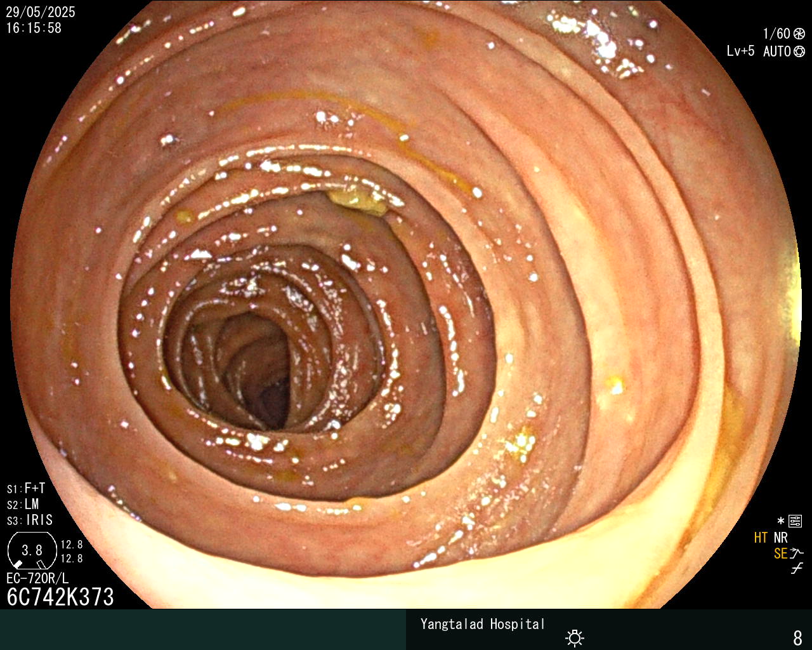
Task: Click the S2: LM switch assignment
Action: [x=23, y=504]
